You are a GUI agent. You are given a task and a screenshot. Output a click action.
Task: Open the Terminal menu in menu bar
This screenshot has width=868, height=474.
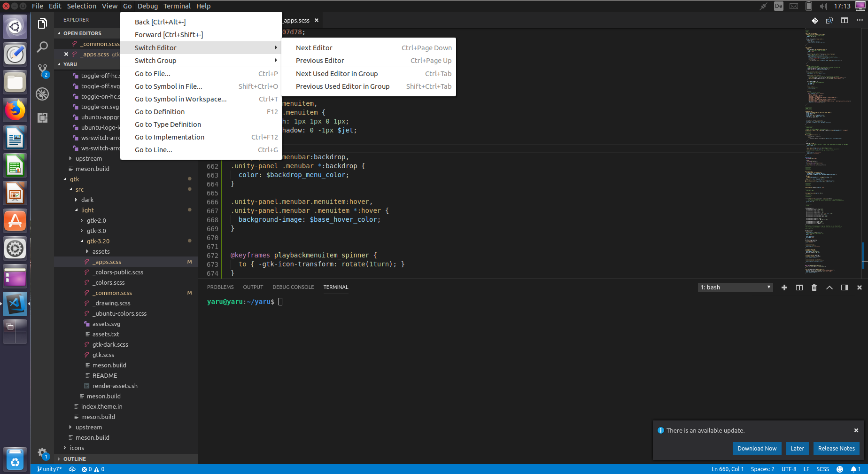(x=177, y=6)
